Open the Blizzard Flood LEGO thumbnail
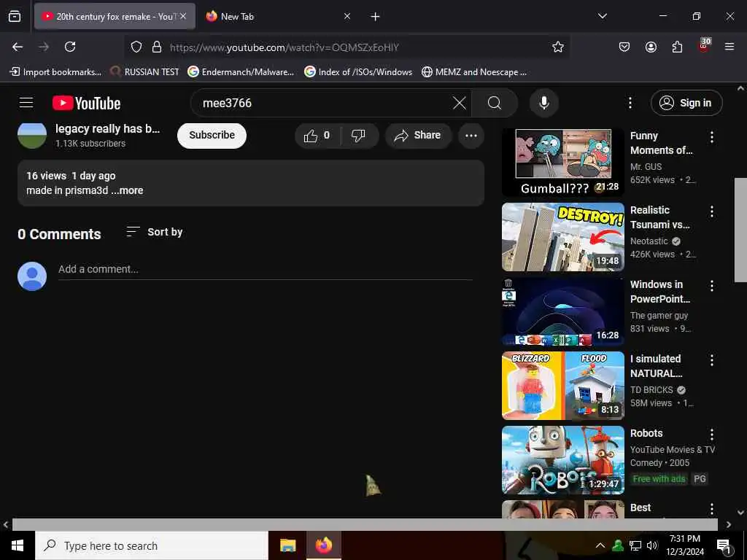Viewport: 747px width, 560px height. click(562, 386)
